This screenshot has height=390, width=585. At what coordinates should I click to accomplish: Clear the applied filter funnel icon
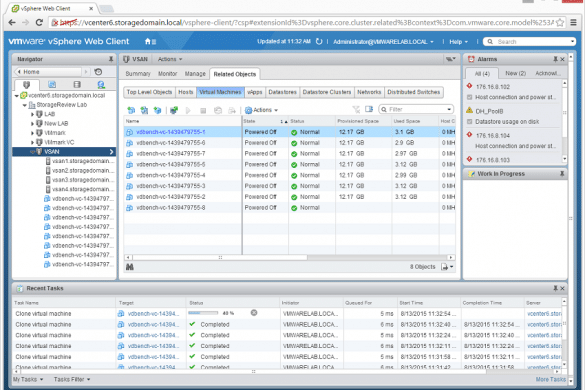pos(356,109)
